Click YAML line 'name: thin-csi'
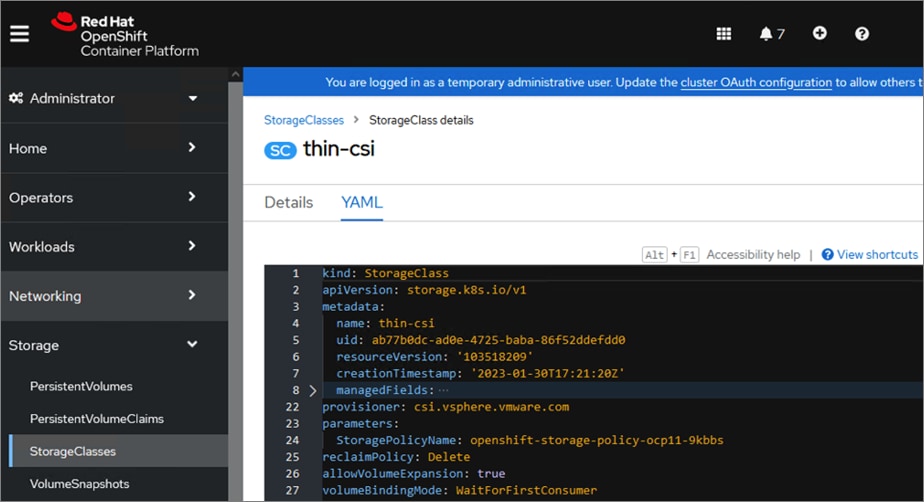Image resolution: width=924 pixels, height=502 pixels. tap(385, 323)
